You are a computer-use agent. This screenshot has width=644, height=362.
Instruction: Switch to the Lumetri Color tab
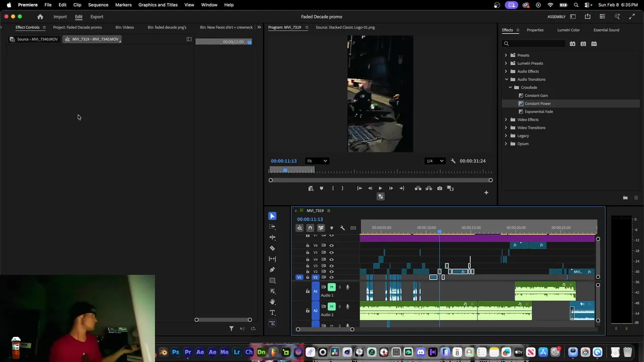pyautogui.click(x=569, y=30)
